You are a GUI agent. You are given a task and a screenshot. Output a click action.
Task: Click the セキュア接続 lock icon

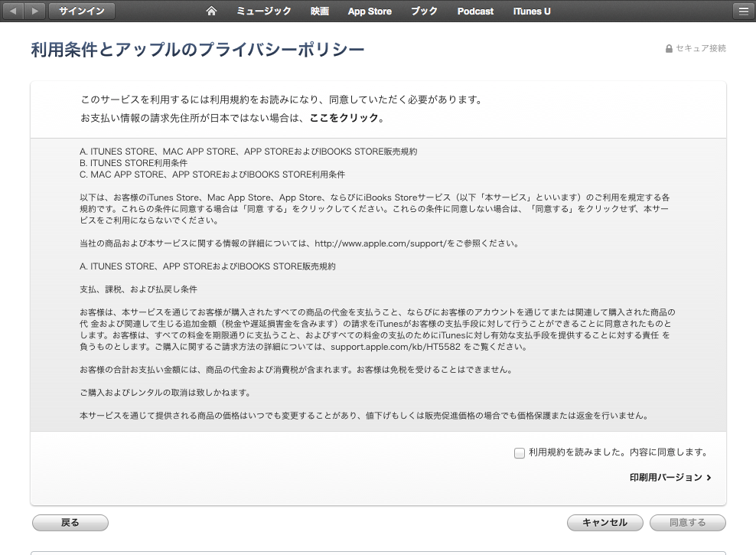coord(669,49)
